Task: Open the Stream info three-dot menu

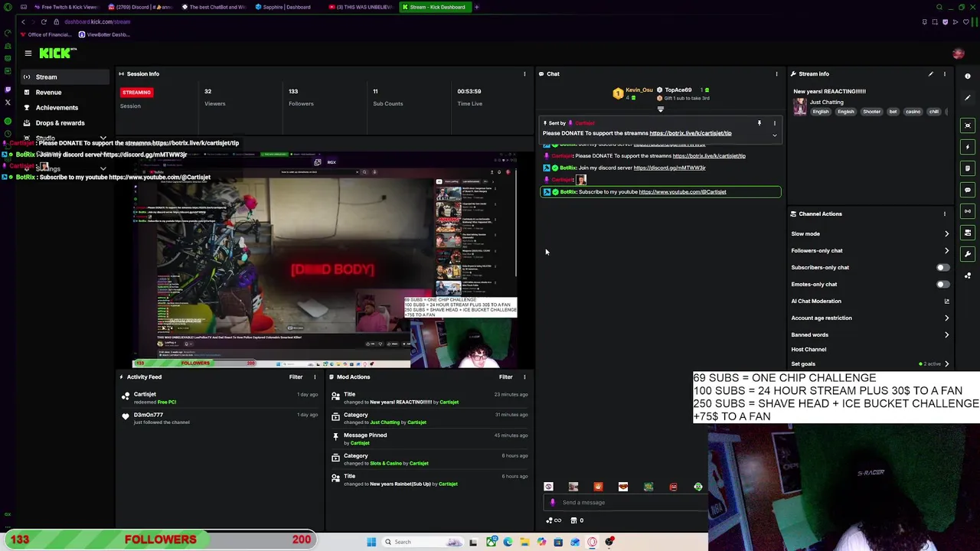Action: 944,74
